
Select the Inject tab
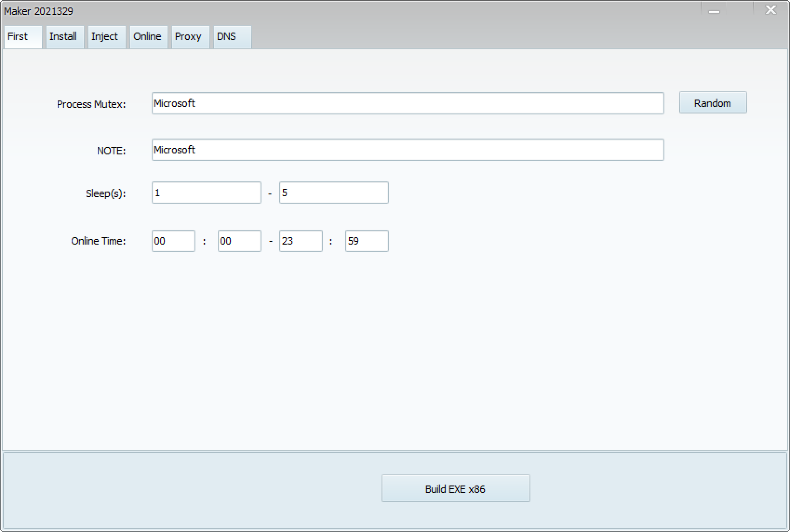105,37
